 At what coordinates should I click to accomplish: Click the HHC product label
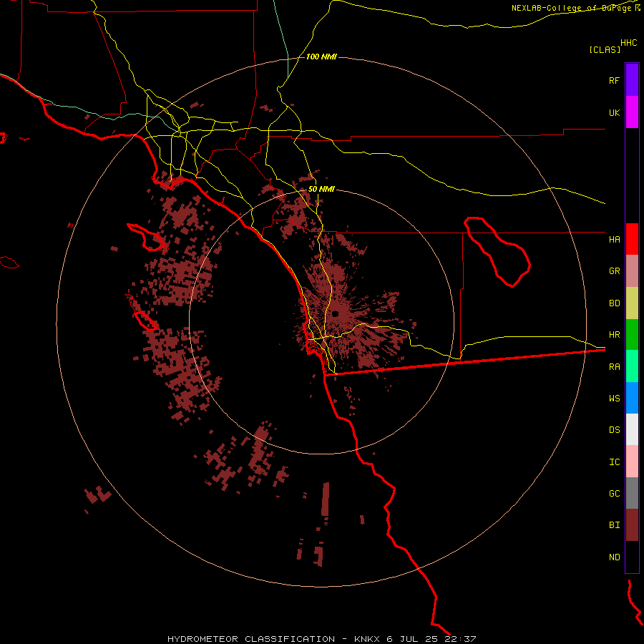(629, 43)
